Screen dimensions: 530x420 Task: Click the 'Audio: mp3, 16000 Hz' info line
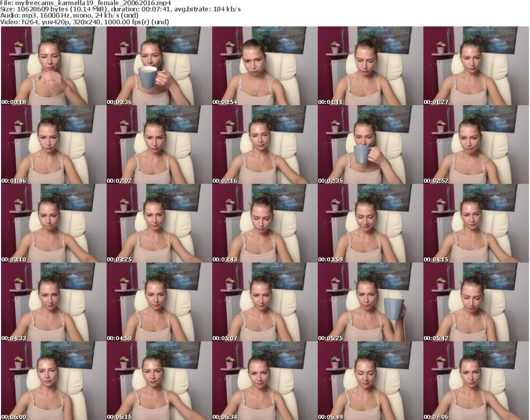69,16
